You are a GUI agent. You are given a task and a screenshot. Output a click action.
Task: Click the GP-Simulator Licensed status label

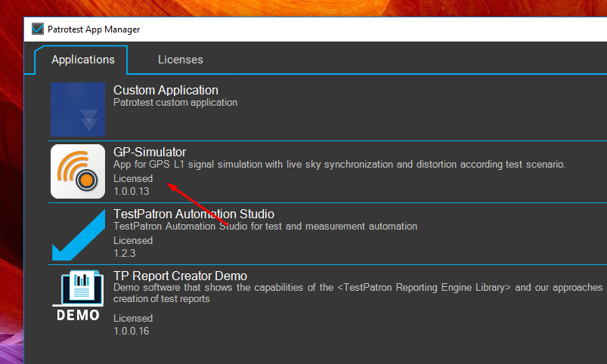pos(133,179)
